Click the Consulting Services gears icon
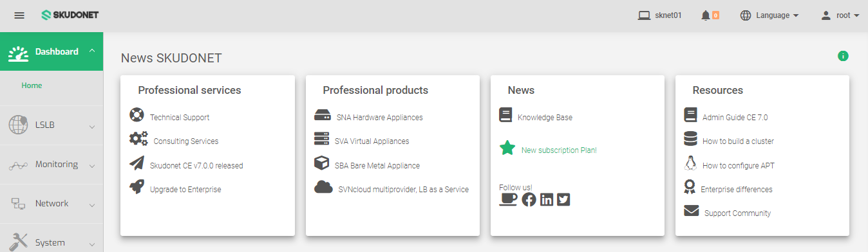The height and width of the screenshot is (252, 868). click(138, 139)
